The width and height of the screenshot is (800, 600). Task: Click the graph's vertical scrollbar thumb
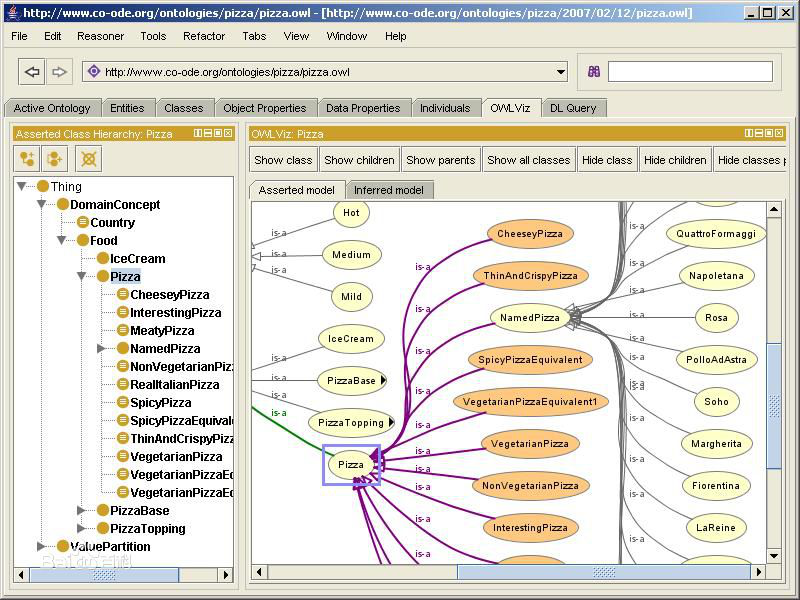tap(774, 406)
